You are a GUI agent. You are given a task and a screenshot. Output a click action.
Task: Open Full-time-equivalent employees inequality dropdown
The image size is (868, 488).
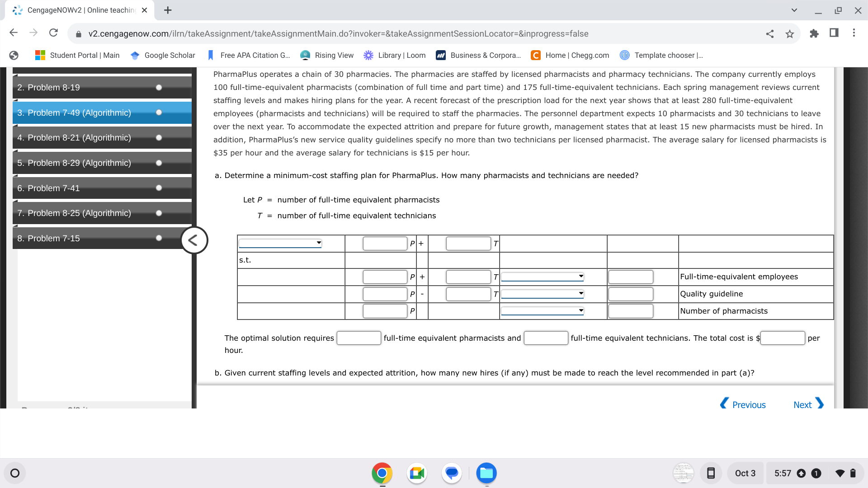pos(542,277)
